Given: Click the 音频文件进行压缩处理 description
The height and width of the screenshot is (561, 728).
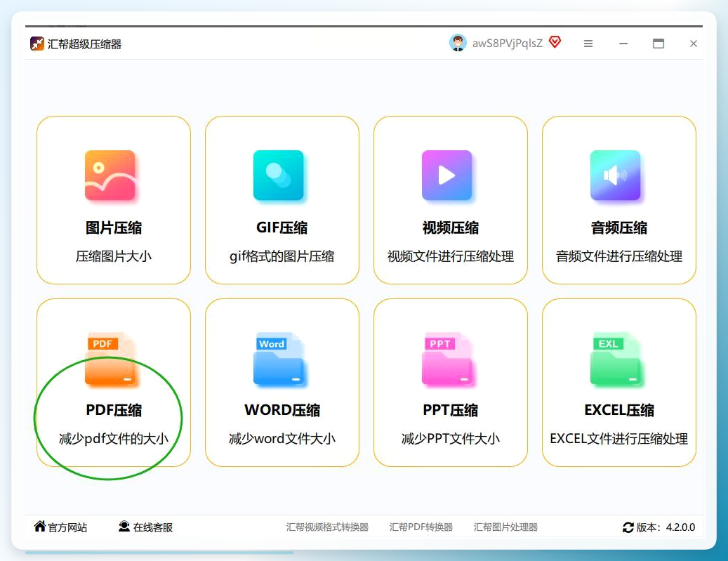Looking at the screenshot, I should coord(619,256).
